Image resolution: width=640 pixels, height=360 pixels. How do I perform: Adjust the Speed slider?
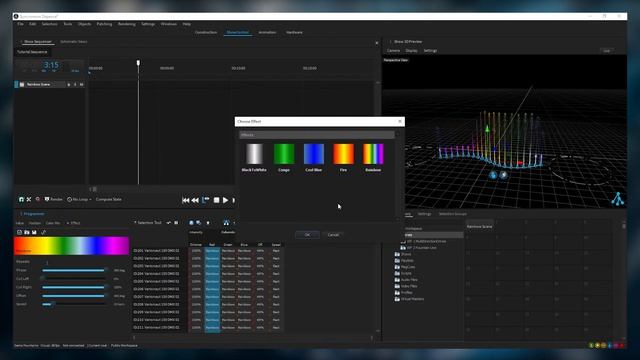[x=74, y=304]
